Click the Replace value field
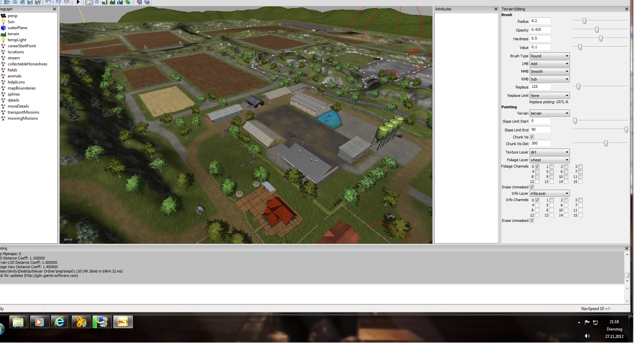Screen dimensions: 644x362 click(540, 87)
